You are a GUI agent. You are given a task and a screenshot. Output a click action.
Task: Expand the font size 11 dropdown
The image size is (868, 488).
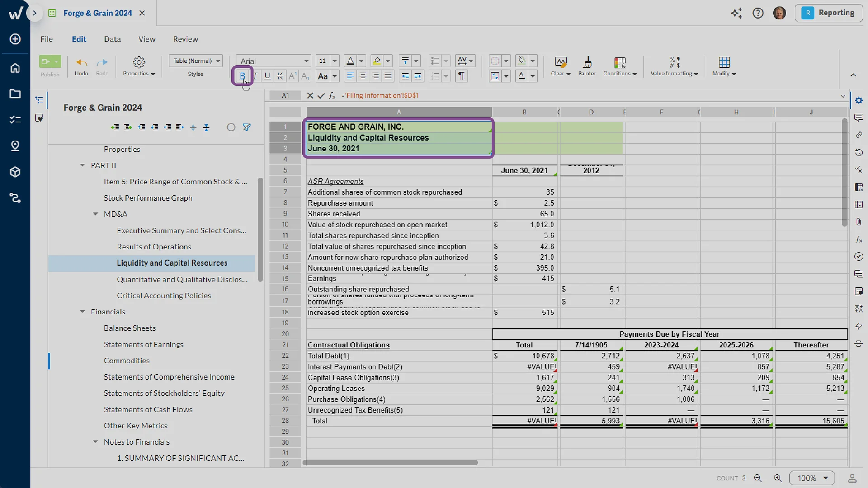click(x=335, y=61)
